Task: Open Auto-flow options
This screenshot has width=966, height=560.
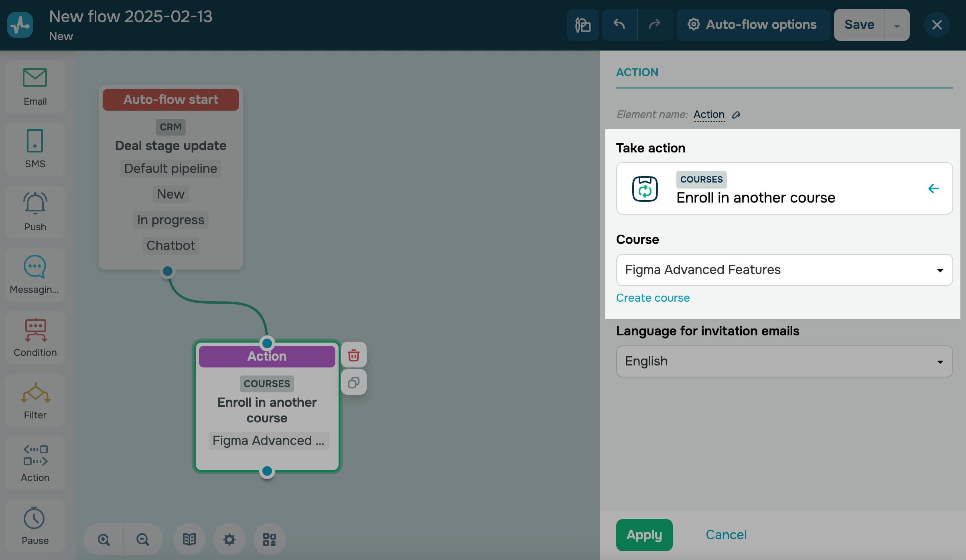Action: (753, 25)
